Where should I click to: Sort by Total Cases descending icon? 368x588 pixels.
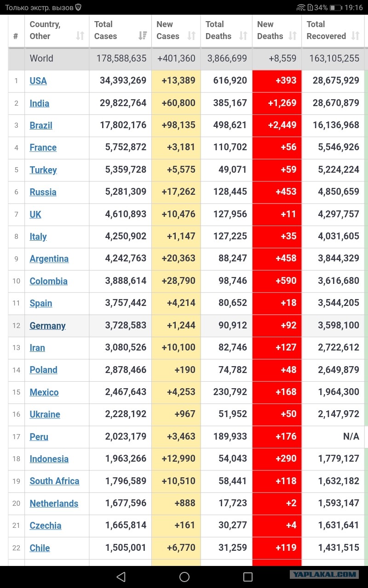coord(143,36)
